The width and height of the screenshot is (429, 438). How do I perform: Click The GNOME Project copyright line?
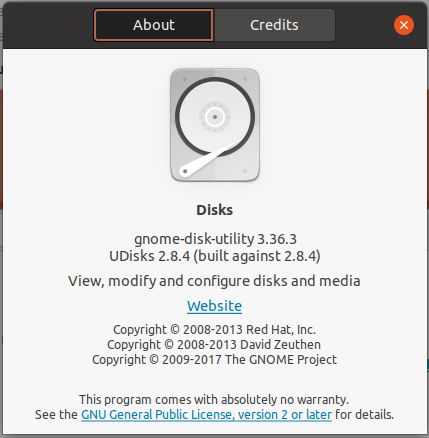tap(214, 360)
